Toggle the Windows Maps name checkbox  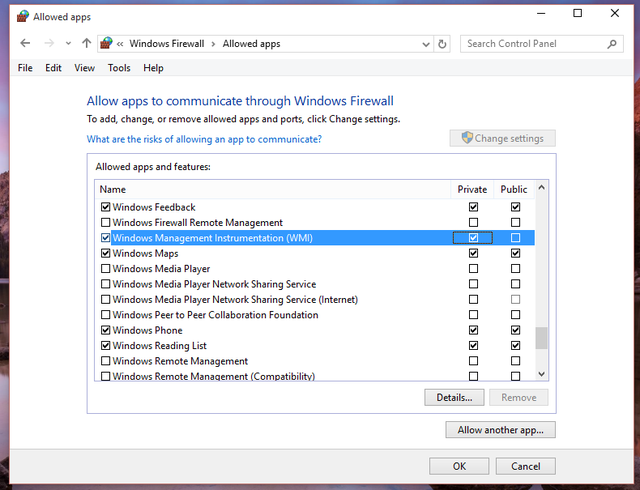coord(105,253)
